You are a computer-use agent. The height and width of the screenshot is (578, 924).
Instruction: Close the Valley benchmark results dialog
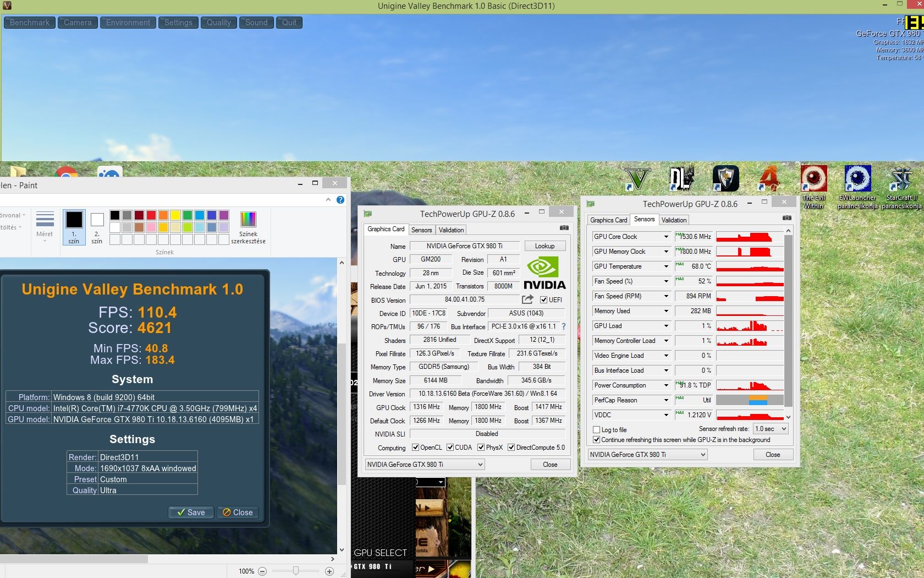238,512
